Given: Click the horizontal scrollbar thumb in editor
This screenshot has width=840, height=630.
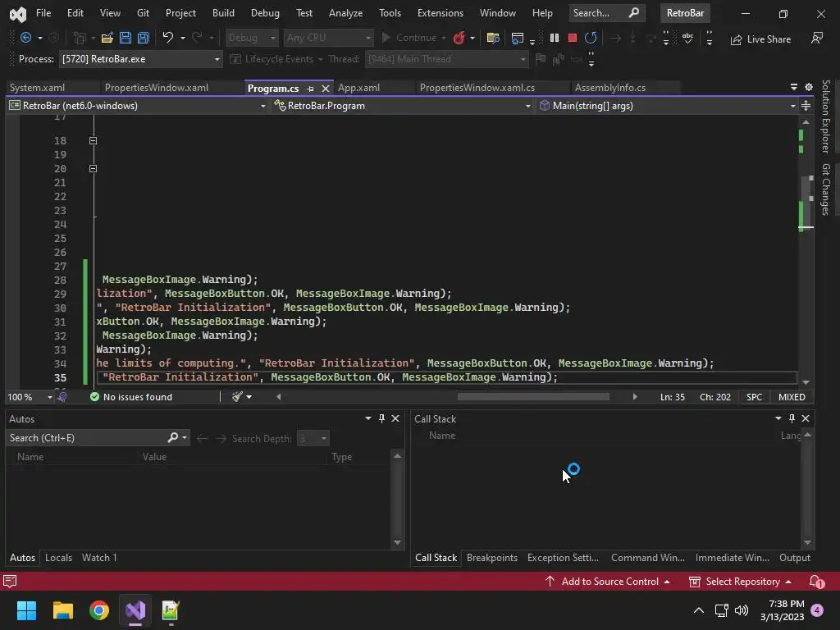Looking at the screenshot, I should pos(533,397).
